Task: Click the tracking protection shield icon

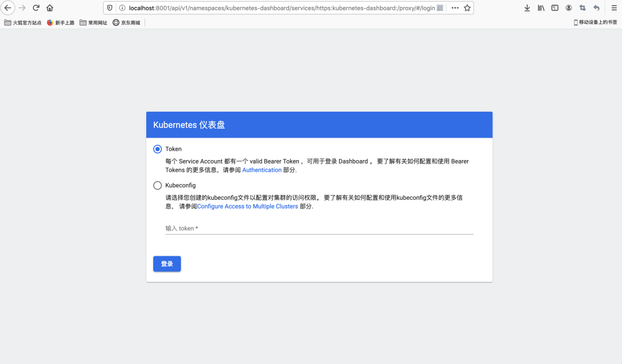Action: click(110, 8)
